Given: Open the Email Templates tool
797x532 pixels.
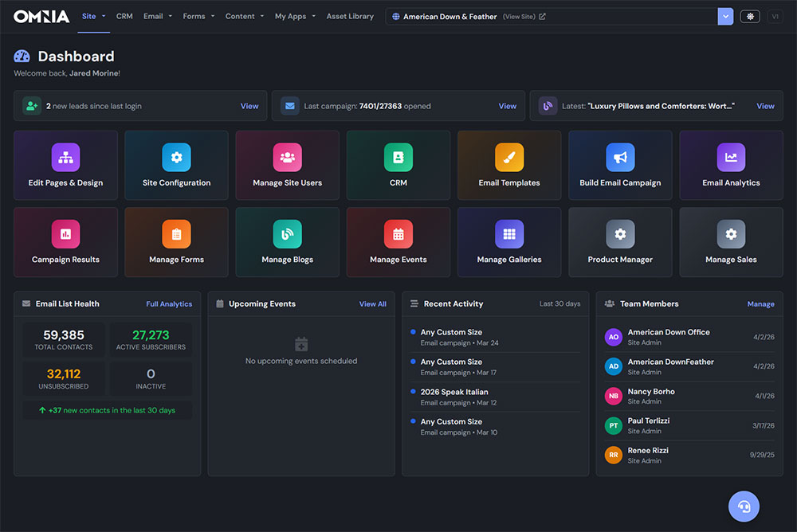Looking at the screenshot, I should point(508,165).
